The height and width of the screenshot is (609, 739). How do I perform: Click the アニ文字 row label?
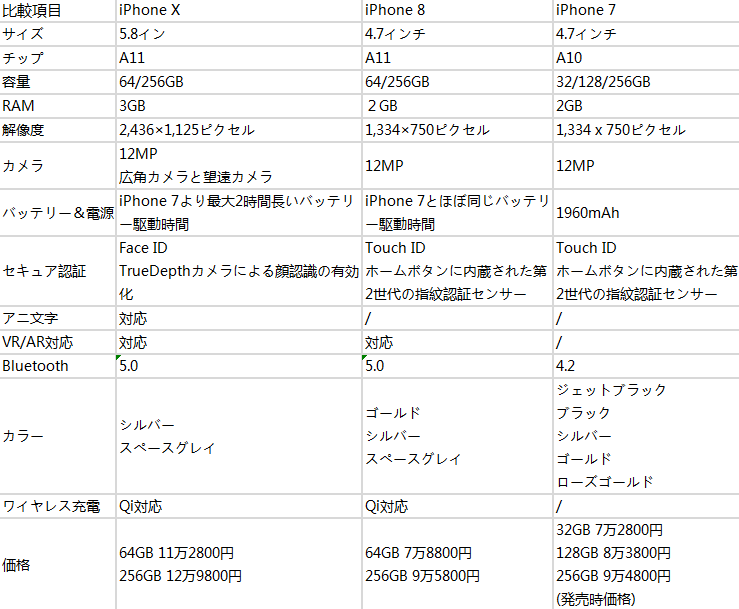57,318
